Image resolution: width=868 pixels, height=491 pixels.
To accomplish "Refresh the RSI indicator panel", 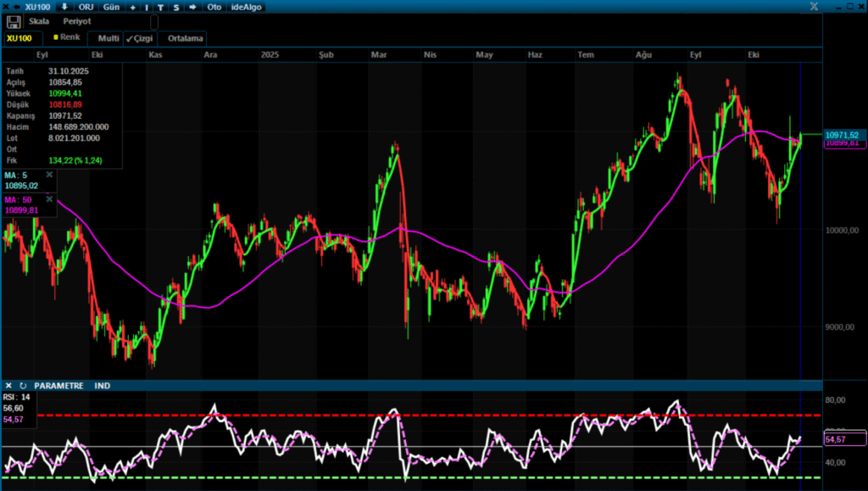I will point(23,386).
